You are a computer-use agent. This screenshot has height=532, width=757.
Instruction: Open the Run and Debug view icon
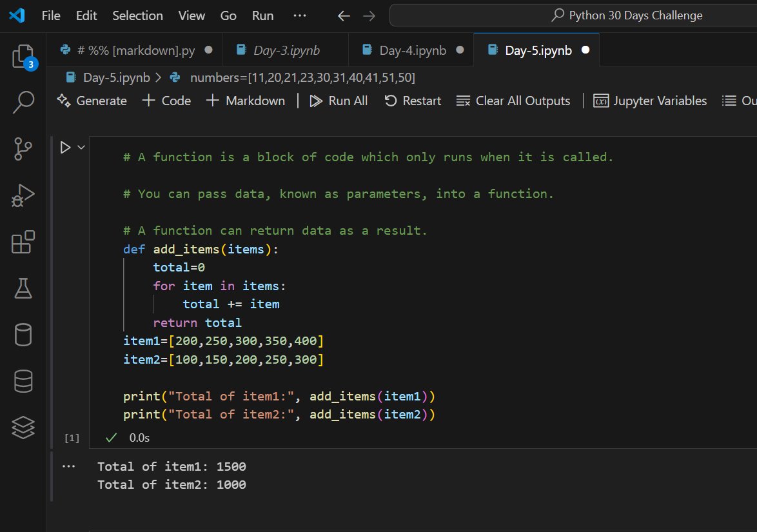click(x=23, y=195)
